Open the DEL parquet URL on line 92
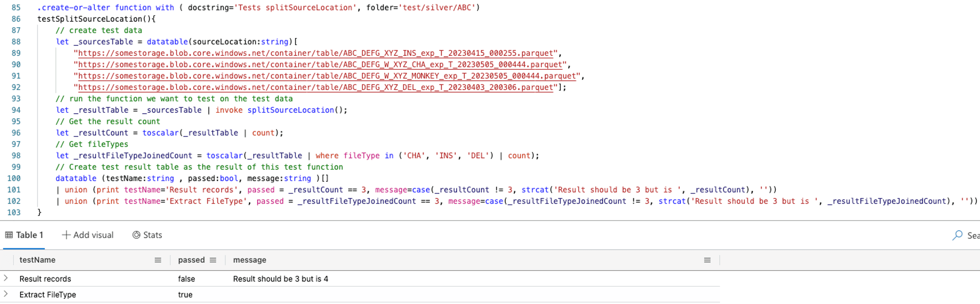Image resolution: width=980 pixels, height=304 pixels. coord(316,88)
